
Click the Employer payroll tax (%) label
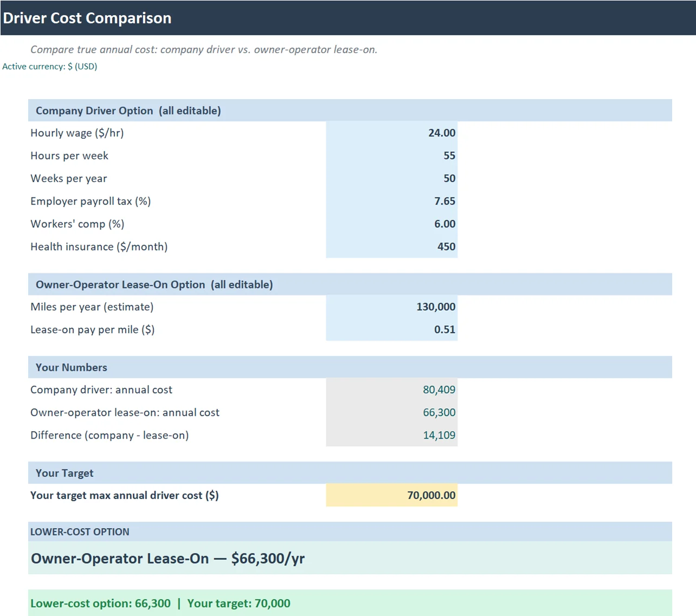(91, 201)
